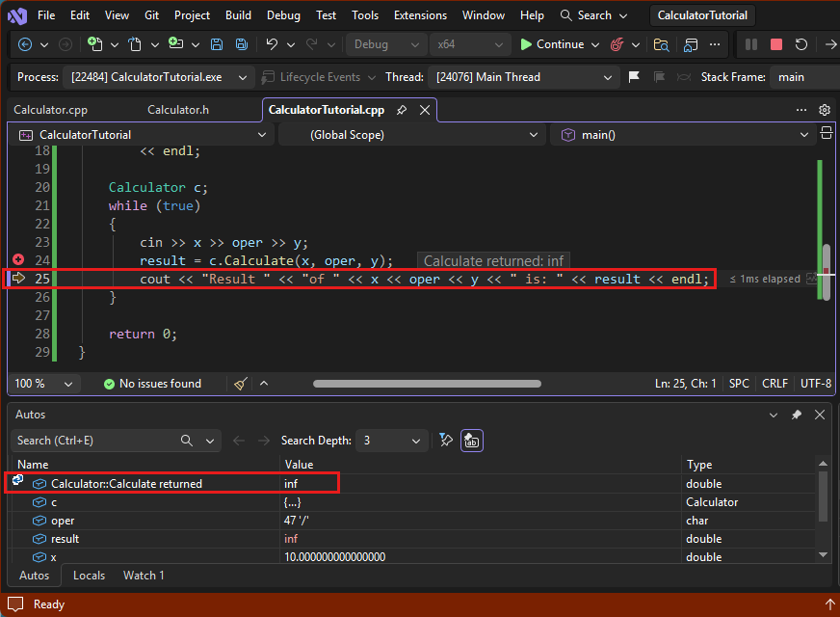840x617 pixels.
Task: Click the Autos search magnifier icon
Action: [187, 441]
